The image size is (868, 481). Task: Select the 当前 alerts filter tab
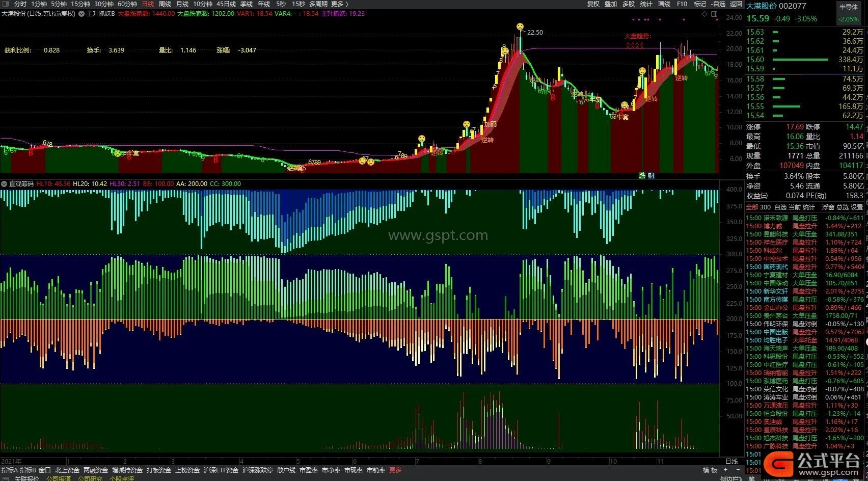click(x=795, y=207)
